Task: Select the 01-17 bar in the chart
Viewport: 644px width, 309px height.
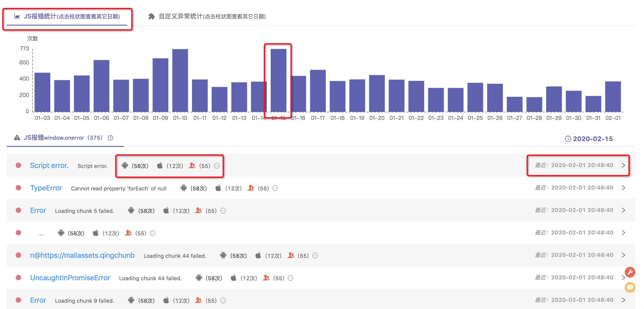Action: 318,91
